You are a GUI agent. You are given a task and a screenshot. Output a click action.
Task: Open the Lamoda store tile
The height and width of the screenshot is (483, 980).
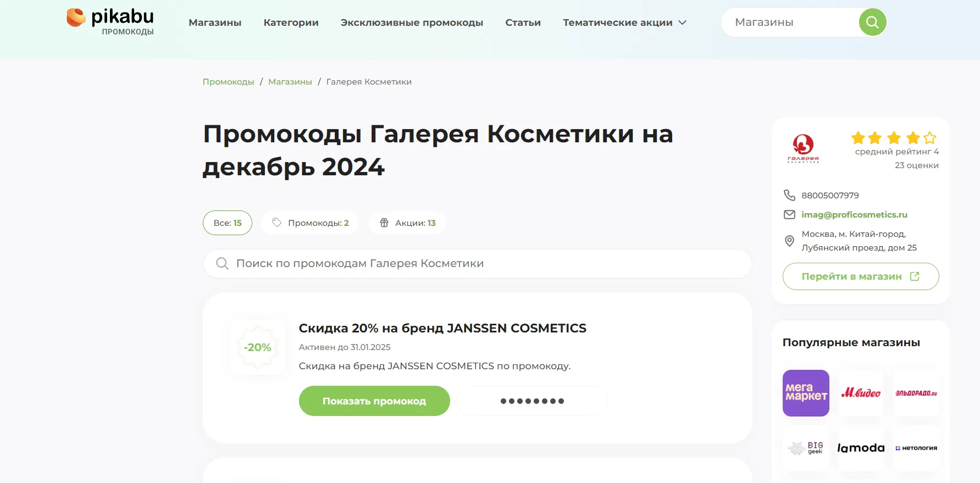pyautogui.click(x=861, y=448)
